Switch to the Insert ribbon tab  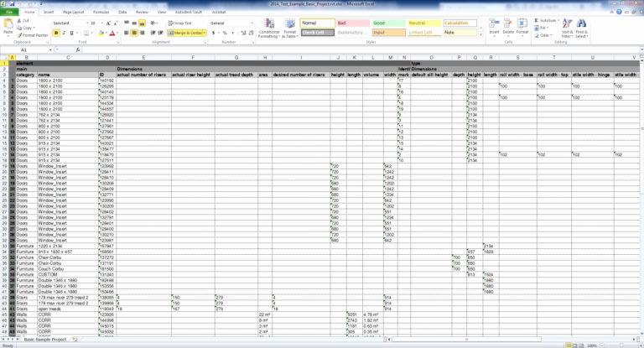(x=49, y=13)
